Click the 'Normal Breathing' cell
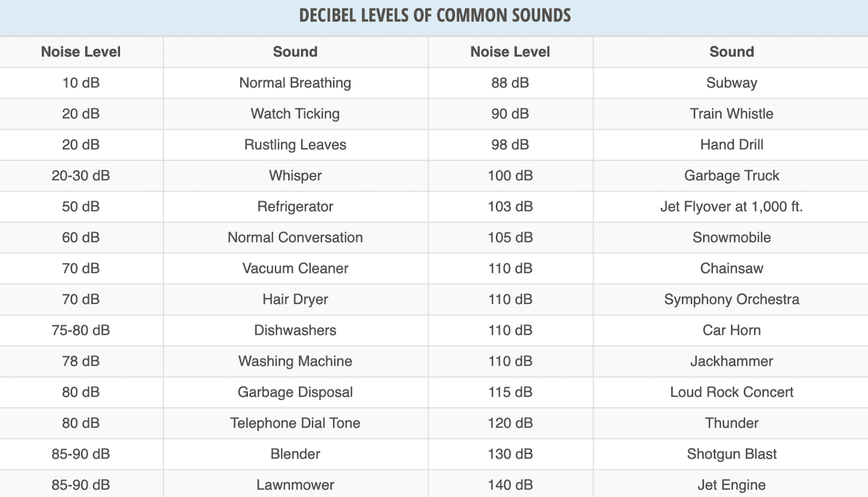The image size is (868, 497). pyautogui.click(x=295, y=83)
